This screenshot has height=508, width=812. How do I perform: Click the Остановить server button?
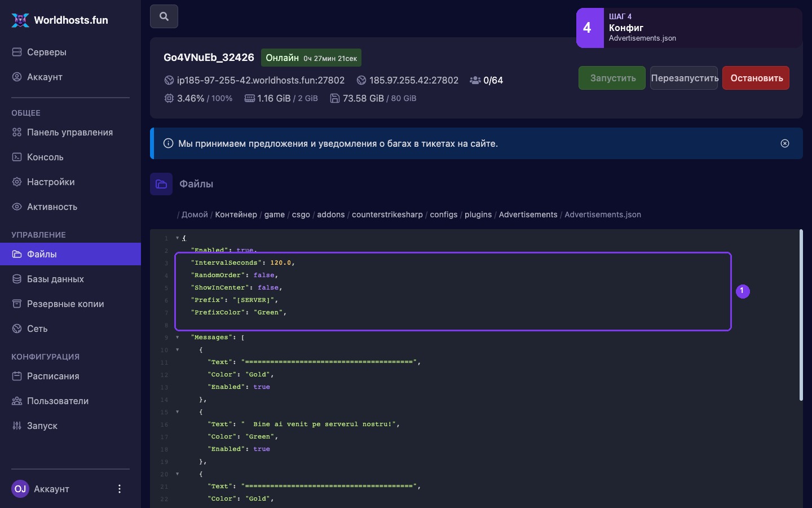pos(756,78)
